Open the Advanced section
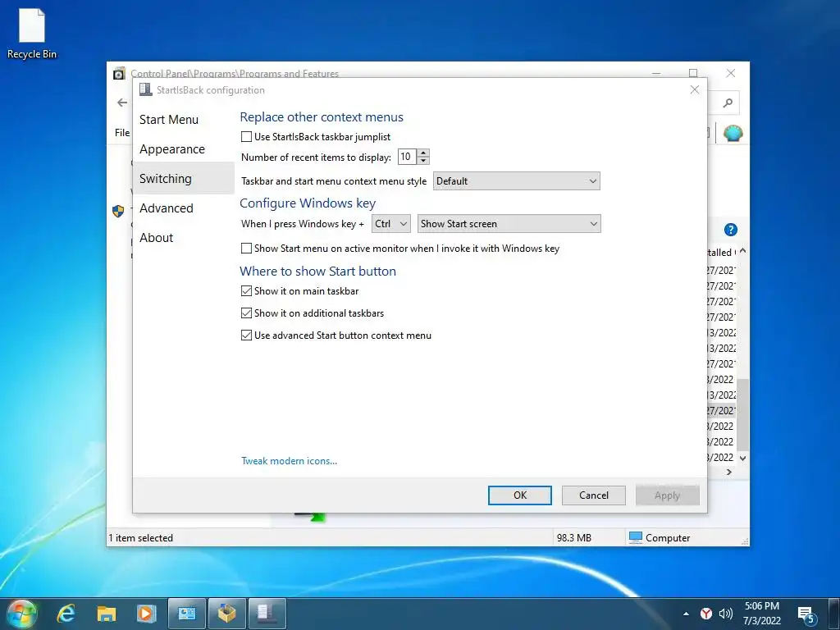 pos(166,208)
